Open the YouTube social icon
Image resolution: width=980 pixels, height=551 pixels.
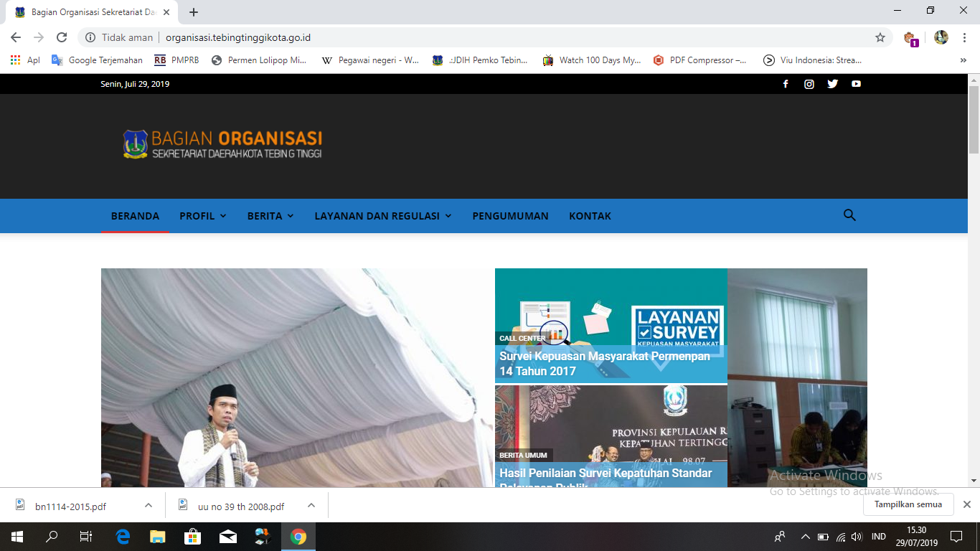856,84
